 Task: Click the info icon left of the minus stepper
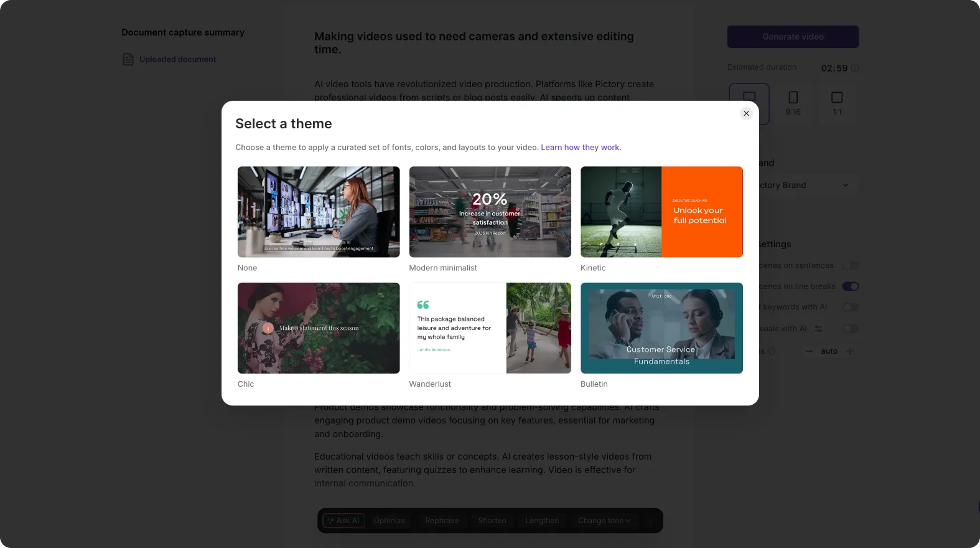[x=772, y=351]
